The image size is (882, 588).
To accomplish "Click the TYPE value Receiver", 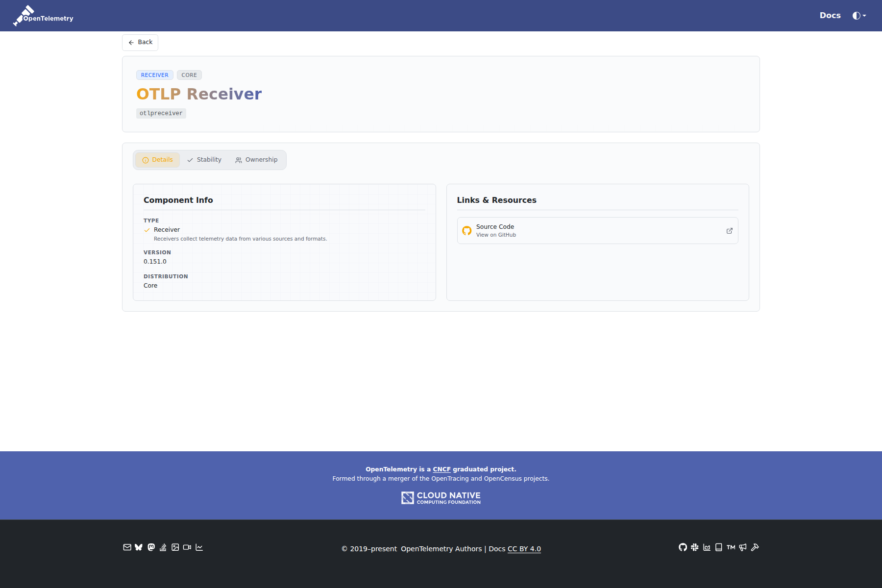I will [167, 230].
